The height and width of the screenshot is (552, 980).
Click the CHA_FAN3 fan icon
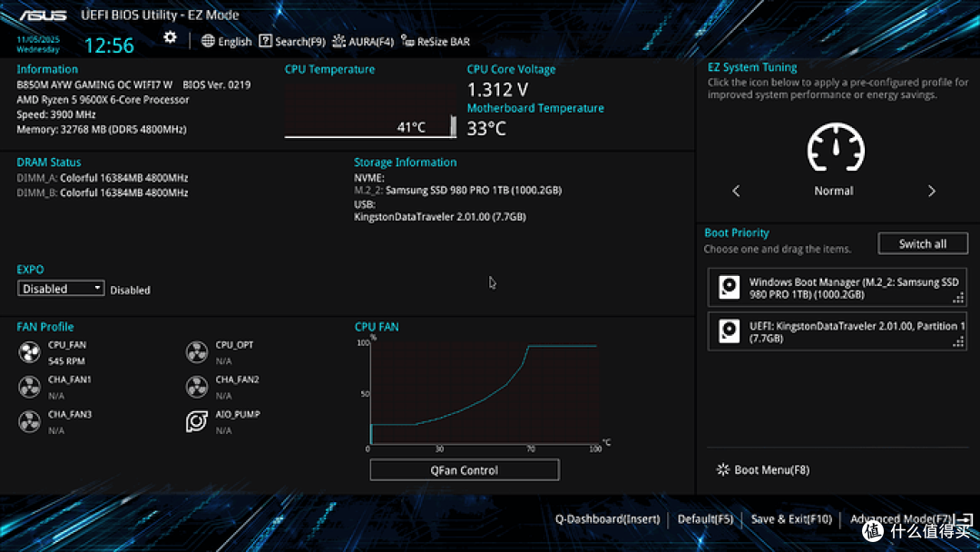(29, 421)
